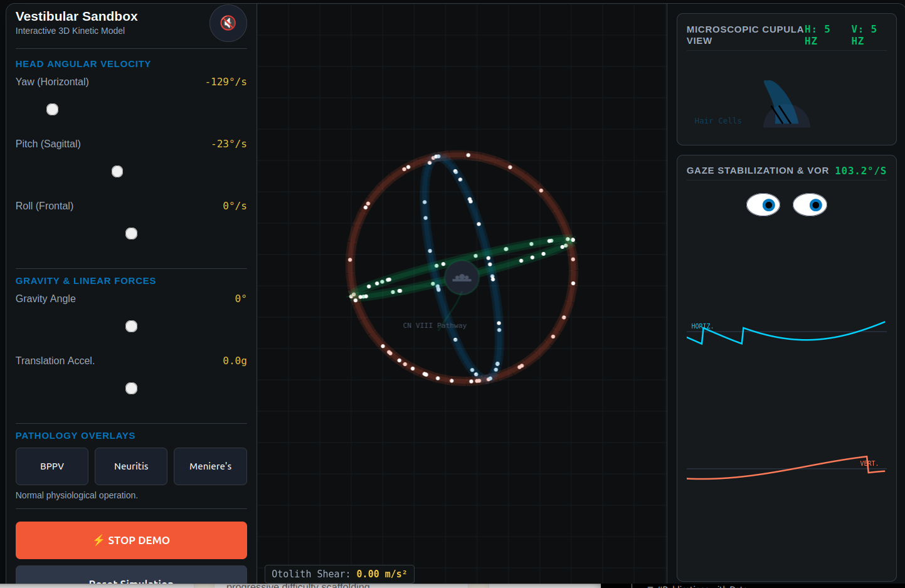Click the otolith organ icon at sphere center
905x588 pixels.
(462, 278)
